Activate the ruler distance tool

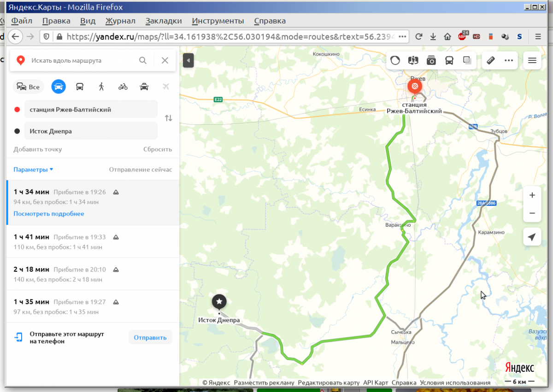(491, 60)
